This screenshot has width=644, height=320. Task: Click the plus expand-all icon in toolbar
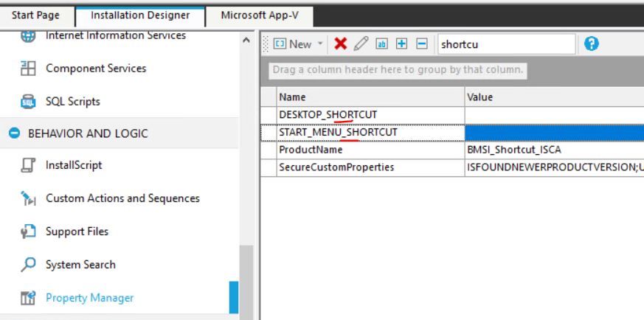tap(401, 44)
